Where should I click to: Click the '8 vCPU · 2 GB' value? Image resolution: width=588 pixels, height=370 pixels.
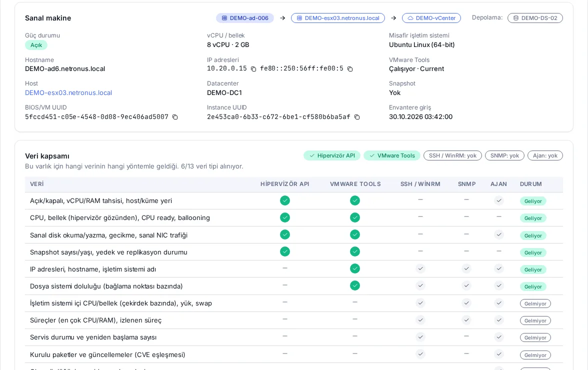[x=228, y=44]
